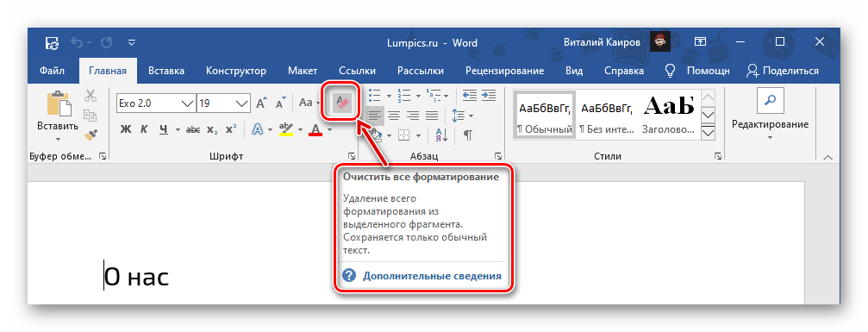The image size is (868, 332).
Task: Open text effects dropdown arrow
Action: (x=270, y=130)
